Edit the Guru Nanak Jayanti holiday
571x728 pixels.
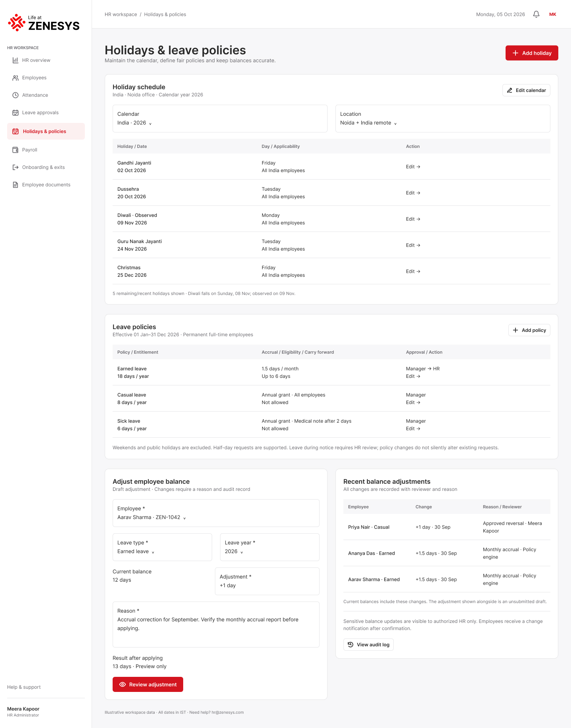(x=413, y=245)
